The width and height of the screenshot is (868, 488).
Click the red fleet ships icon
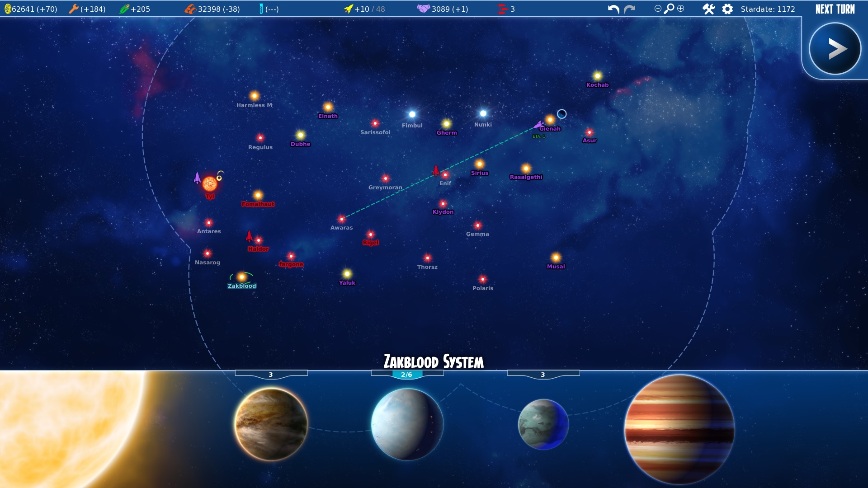(502, 9)
